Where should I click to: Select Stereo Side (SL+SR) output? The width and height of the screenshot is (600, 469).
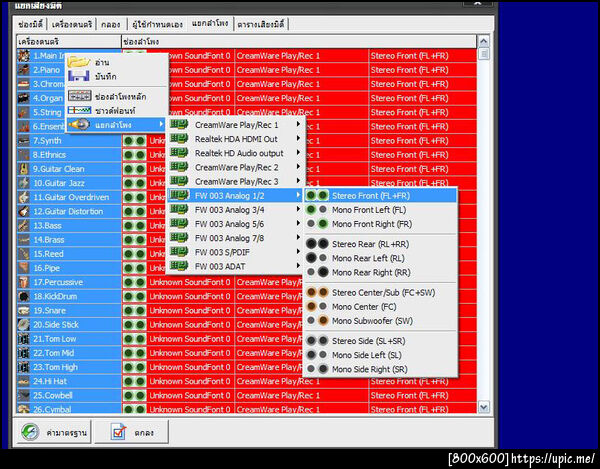click(381, 341)
